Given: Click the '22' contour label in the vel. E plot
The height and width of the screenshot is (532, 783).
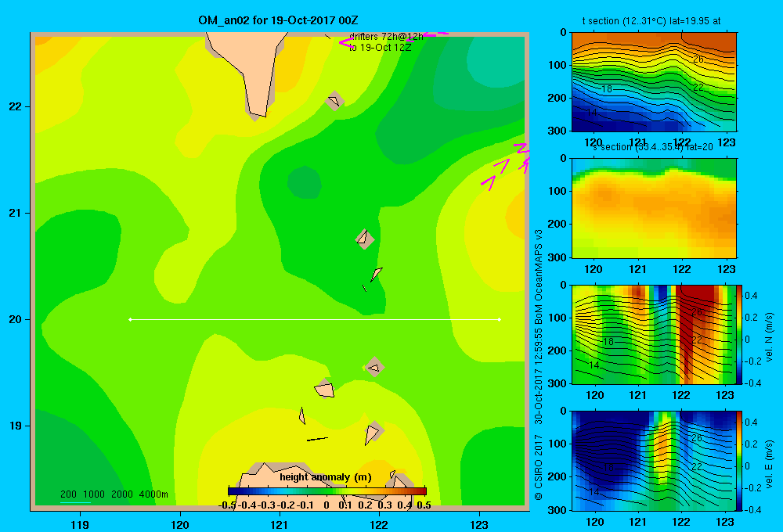Looking at the screenshot, I should pos(697,466).
